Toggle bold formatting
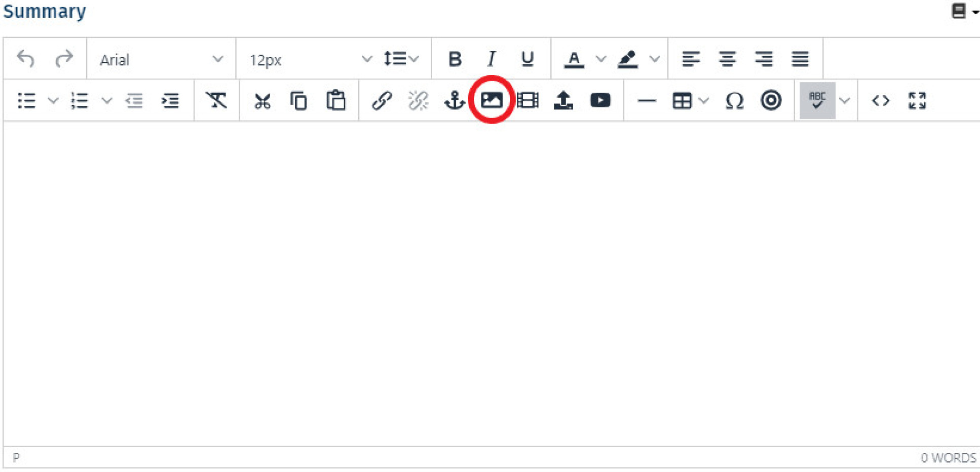The image size is (980, 472). tap(455, 59)
